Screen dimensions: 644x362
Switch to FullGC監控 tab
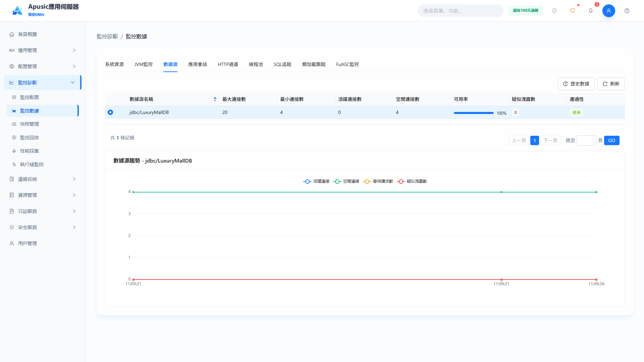pos(347,64)
